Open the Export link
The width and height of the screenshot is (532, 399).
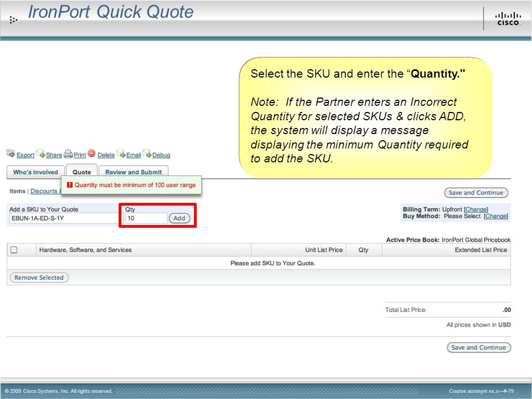[x=25, y=155]
